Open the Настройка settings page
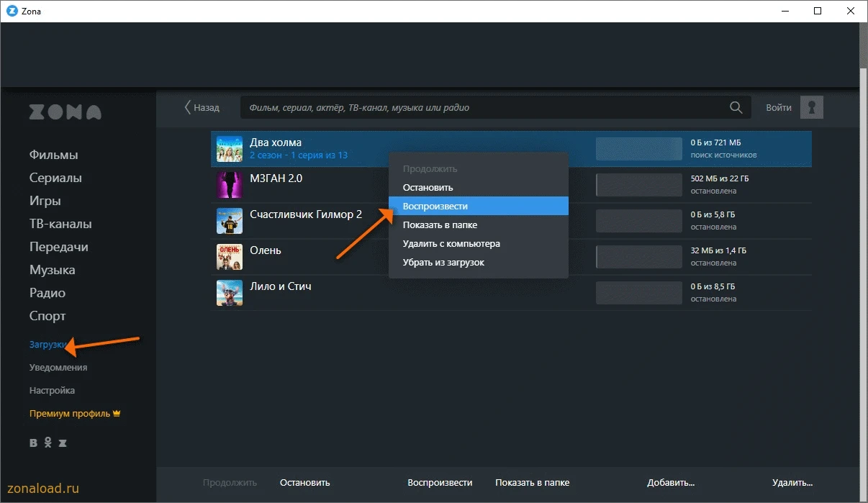This screenshot has width=868, height=503. tap(52, 390)
